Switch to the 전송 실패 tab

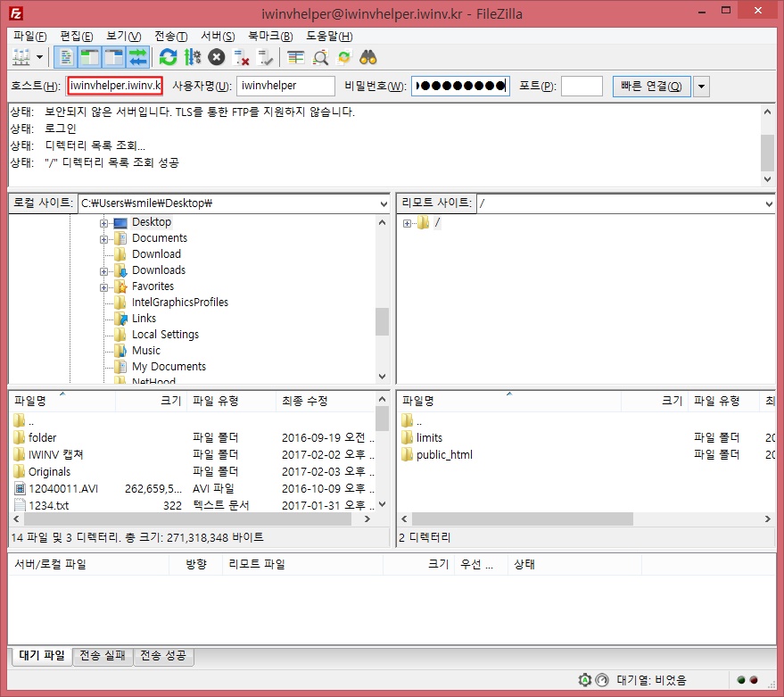click(103, 655)
